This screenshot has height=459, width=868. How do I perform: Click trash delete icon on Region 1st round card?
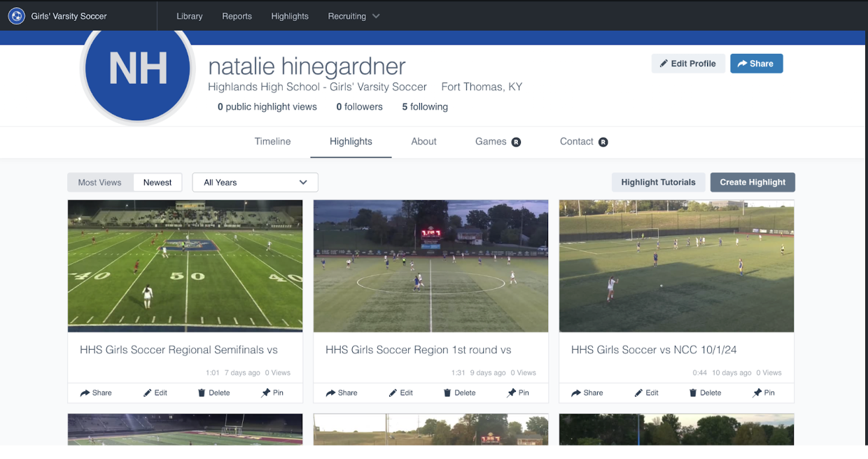pyautogui.click(x=447, y=393)
